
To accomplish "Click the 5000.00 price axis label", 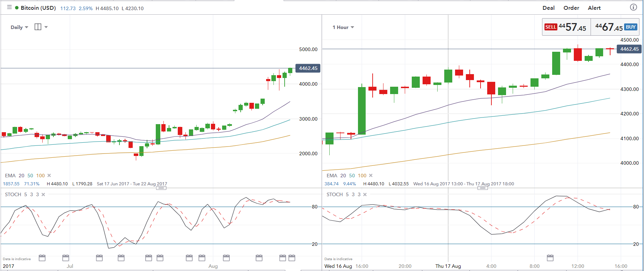I will click(308, 49).
